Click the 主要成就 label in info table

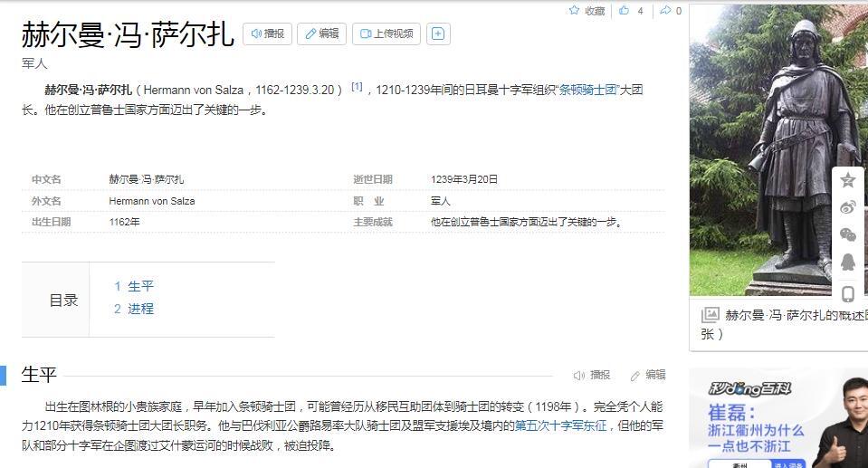point(373,222)
